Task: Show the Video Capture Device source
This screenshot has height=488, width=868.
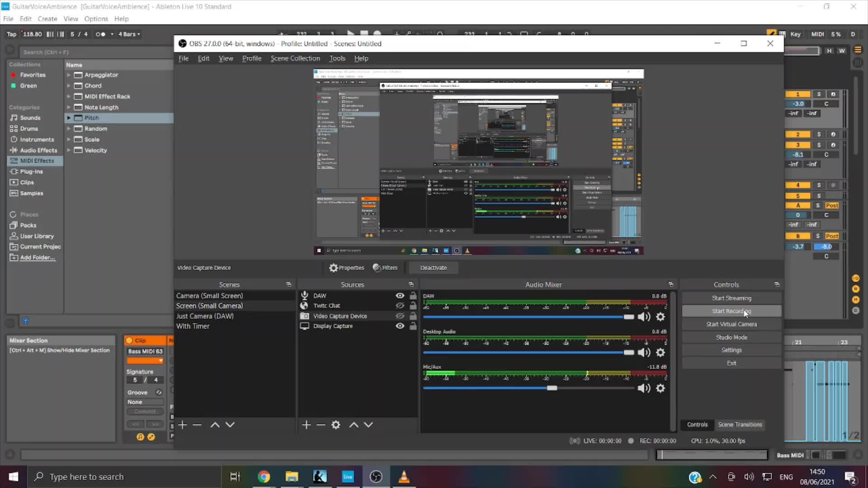Action: 400,316
